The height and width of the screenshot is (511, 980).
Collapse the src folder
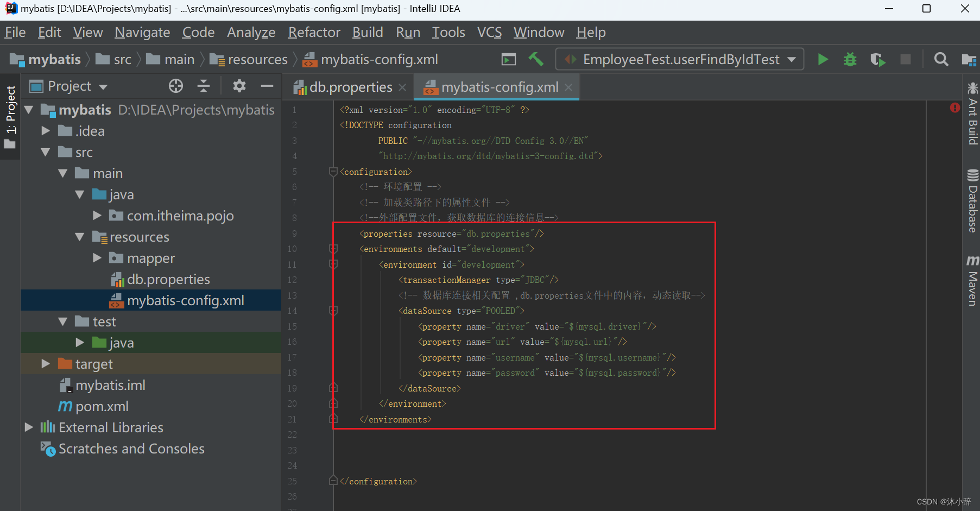click(46, 152)
